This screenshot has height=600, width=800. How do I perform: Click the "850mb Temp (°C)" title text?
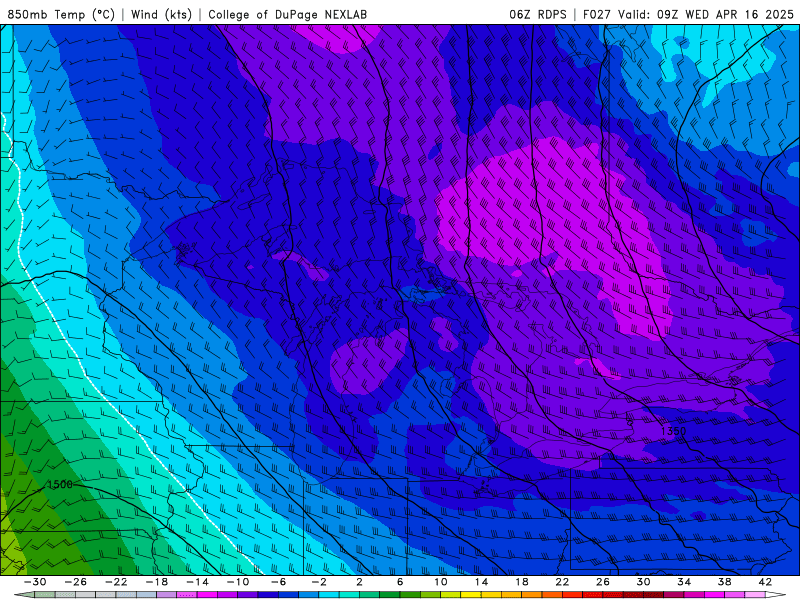[x=61, y=14]
